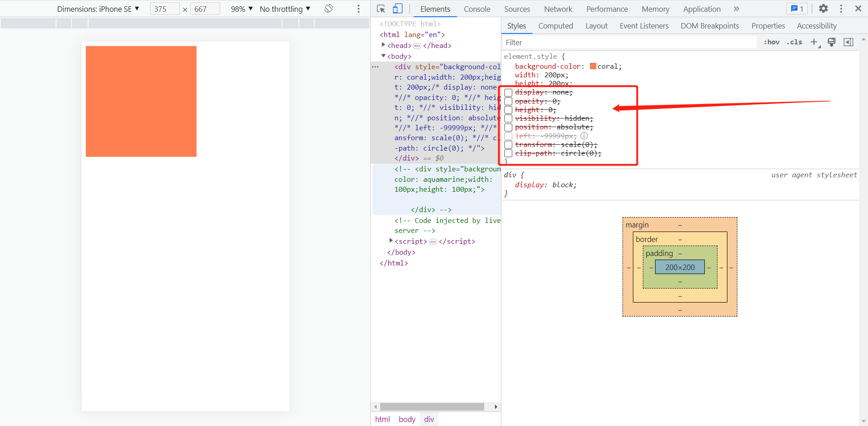Select html in the breadcrumb bar
The image size is (868, 426).
(382, 419)
